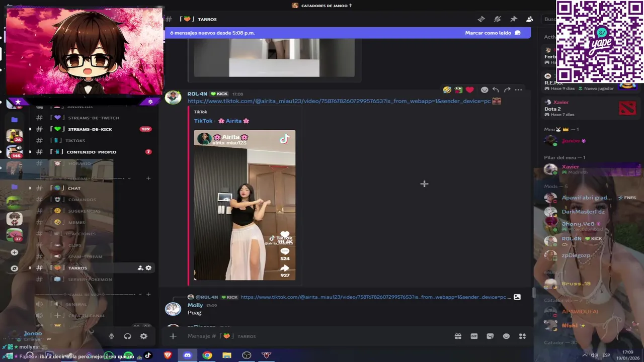Open pinned messages pin icon
The height and width of the screenshot is (362, 644).
tap(514, 19)
